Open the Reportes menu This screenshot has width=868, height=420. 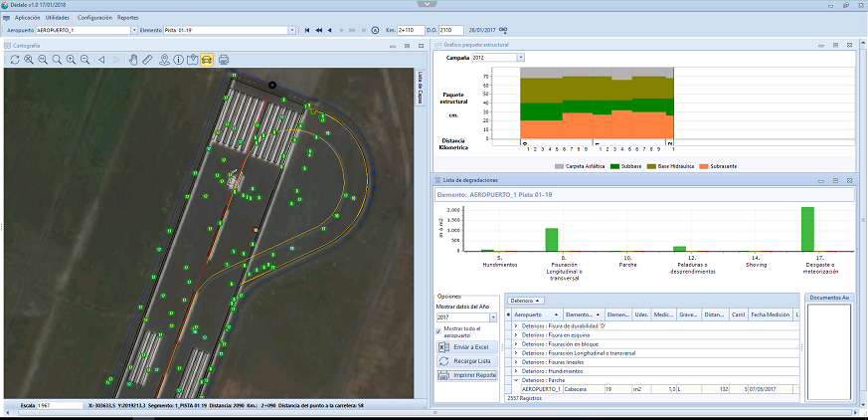pos(127,18)
